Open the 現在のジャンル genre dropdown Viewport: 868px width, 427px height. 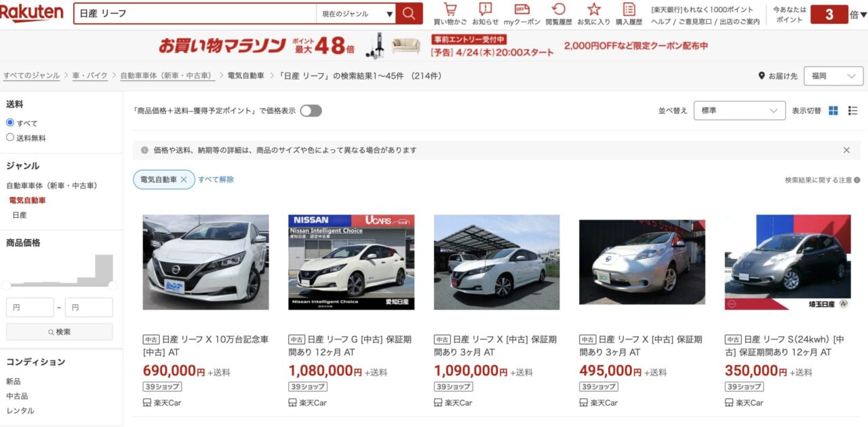tap(356, 14)
